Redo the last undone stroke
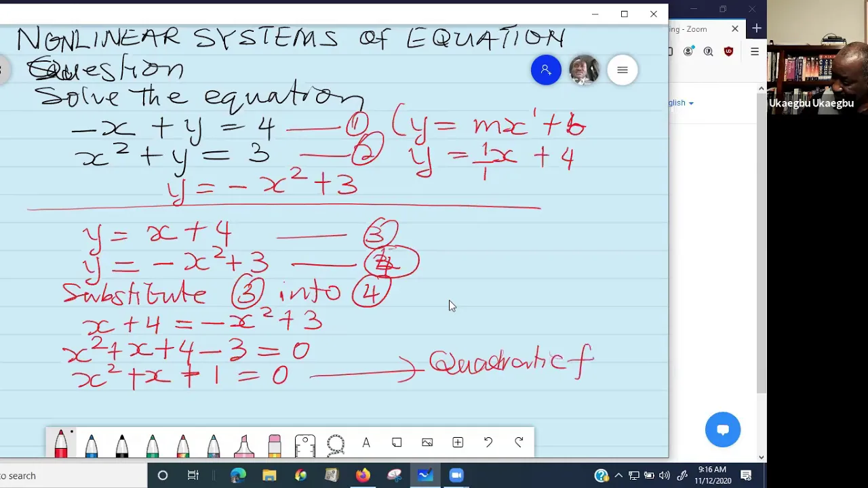The image size is (868, 488). (519, 443)
